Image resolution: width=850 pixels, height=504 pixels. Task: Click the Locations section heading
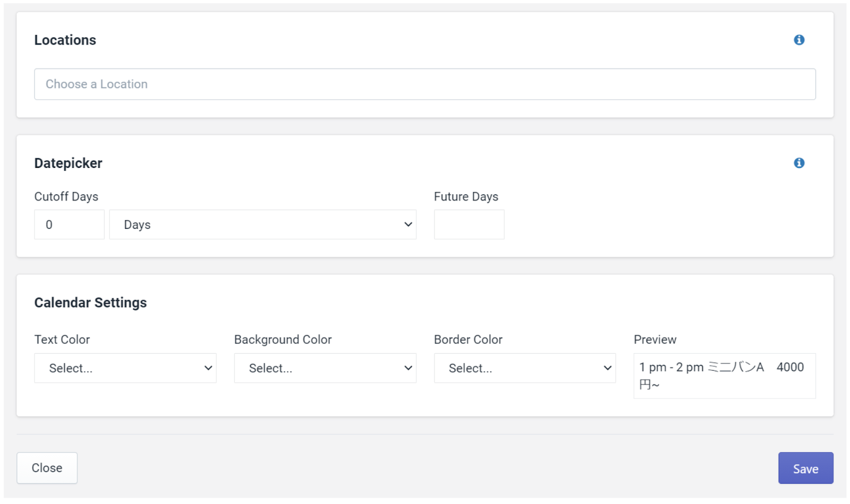point(65,40)
